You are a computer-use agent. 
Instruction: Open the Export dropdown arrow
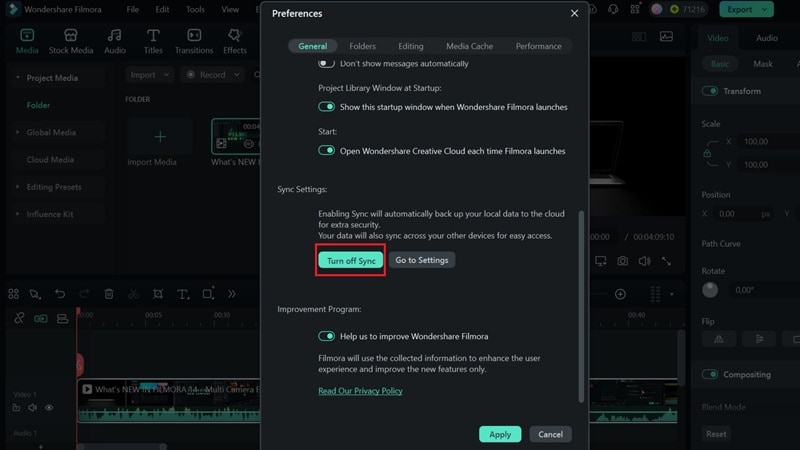[764, 9]
